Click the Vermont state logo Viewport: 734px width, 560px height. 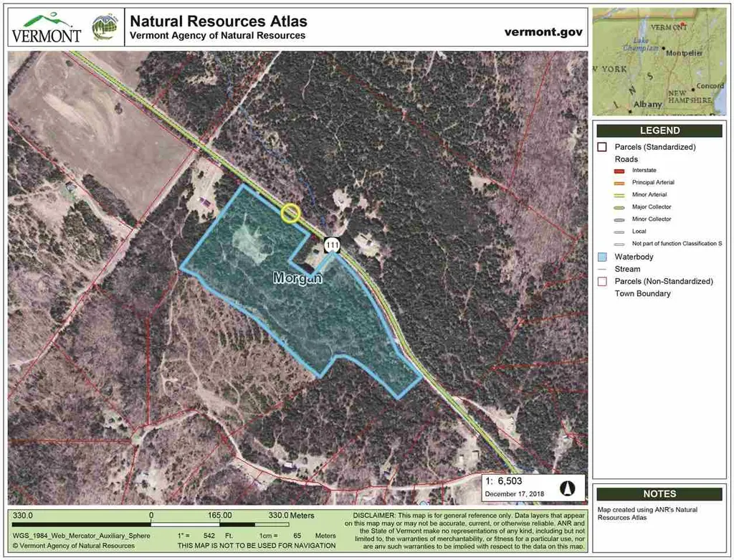[46, 27]
